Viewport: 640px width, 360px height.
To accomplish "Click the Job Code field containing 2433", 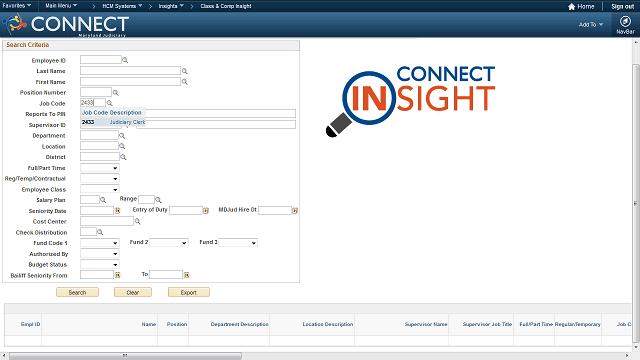I will pyautogui.click(x=93, y=103).
